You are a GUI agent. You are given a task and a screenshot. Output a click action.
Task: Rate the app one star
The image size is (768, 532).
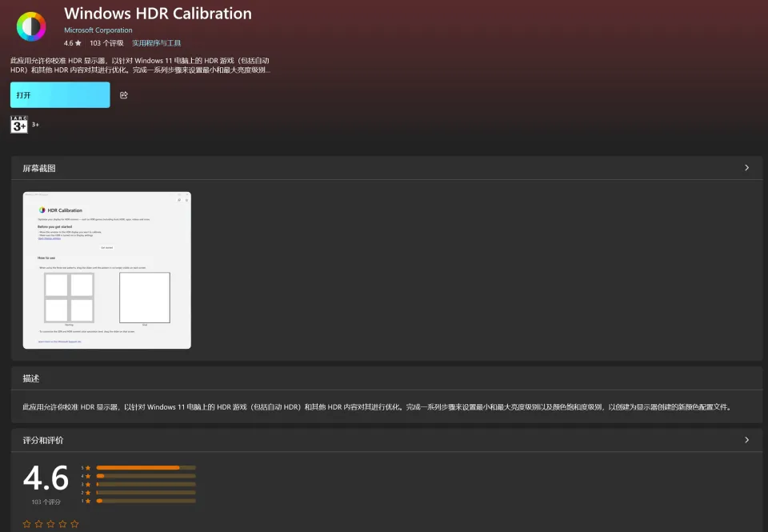click(26, 524)
